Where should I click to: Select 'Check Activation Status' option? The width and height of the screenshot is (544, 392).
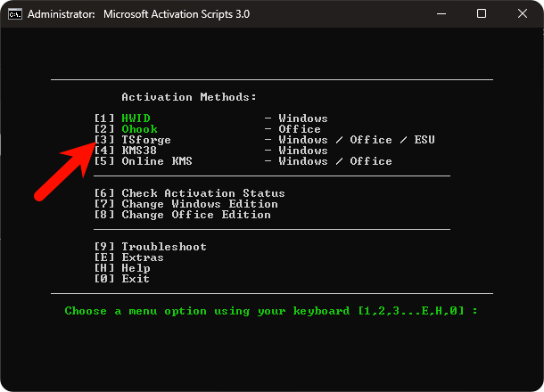click(203, 193)
